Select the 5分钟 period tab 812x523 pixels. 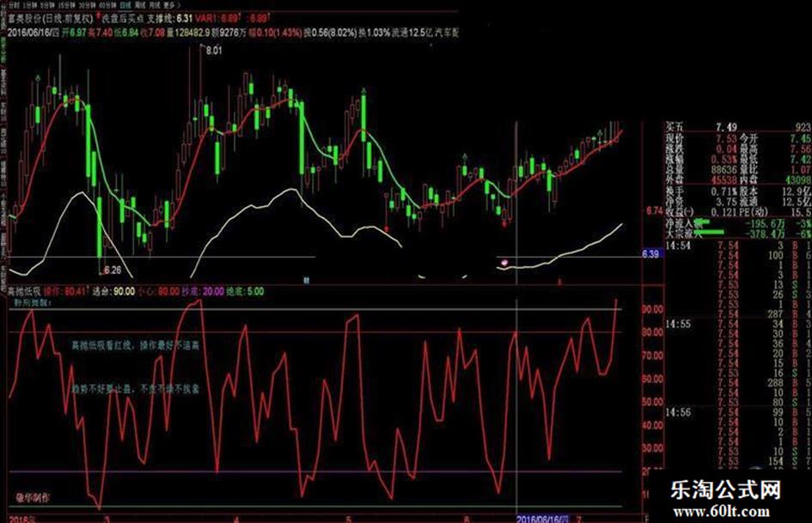pyautogui.click(x=47, y=4)
